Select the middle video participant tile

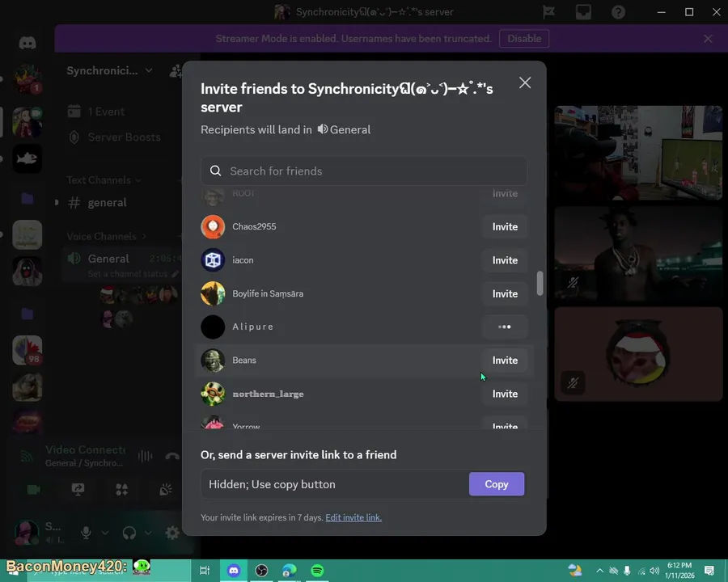638,253
